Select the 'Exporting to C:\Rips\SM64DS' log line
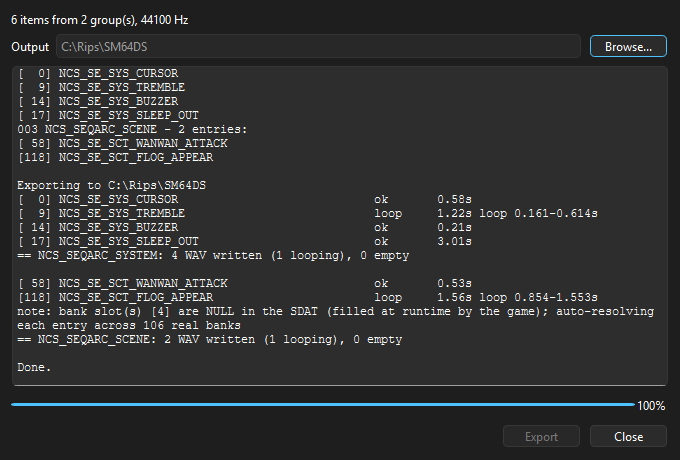Screen dimensions: 680x460 pos(111,185)
